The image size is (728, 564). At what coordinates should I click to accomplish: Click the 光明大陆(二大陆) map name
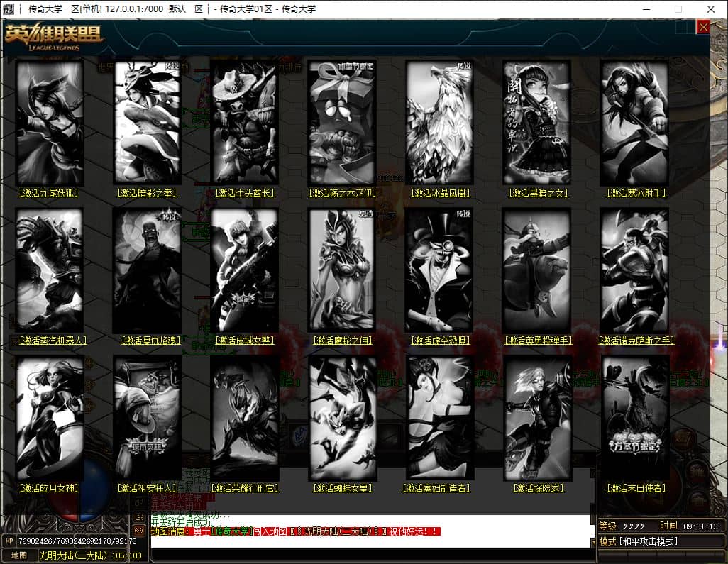pyautogui.click(x=73, y=555)
